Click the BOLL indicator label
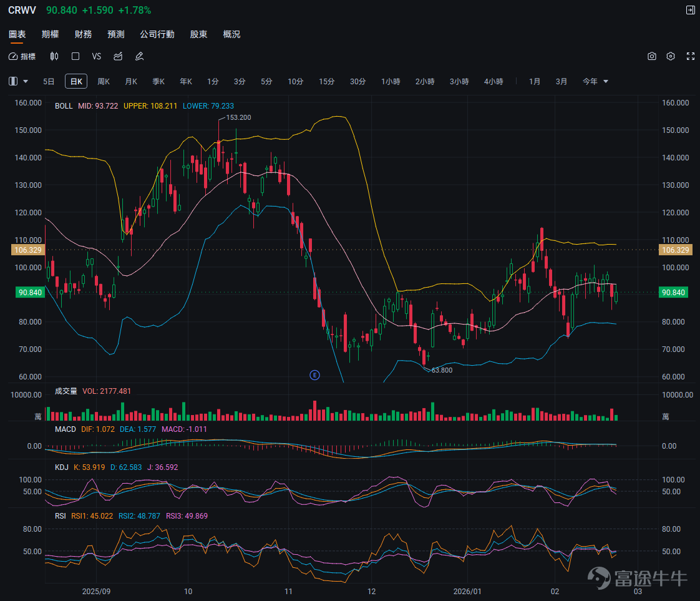 tap(64, 106)
